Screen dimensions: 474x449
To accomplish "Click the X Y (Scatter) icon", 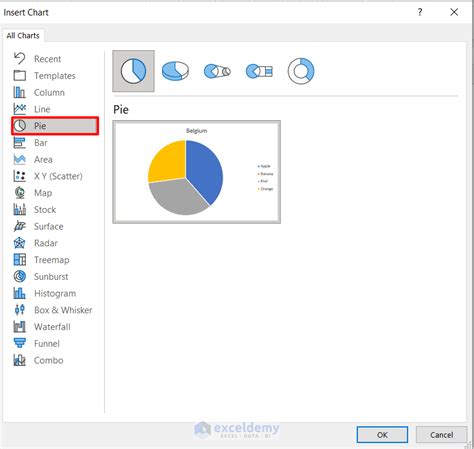I will pos(20,176).
